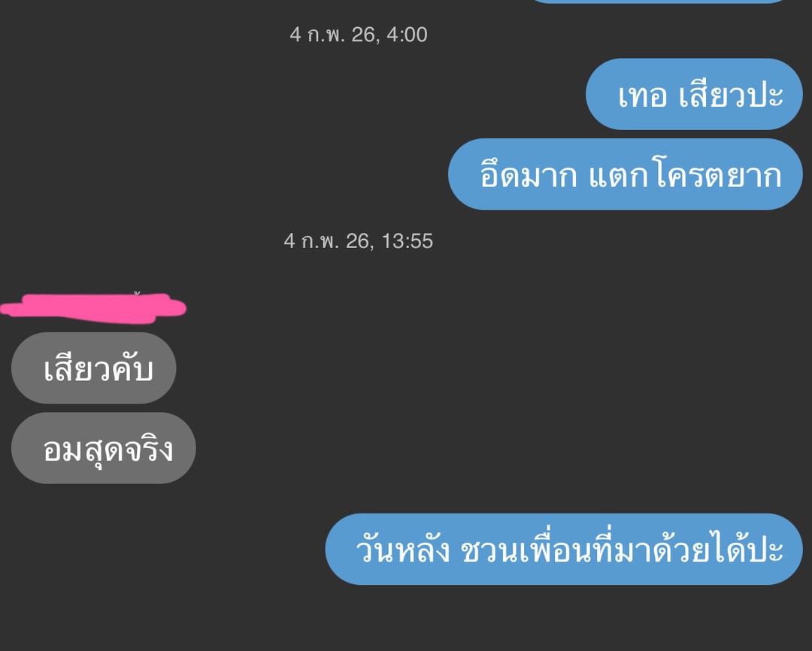Click the word "เสียวปะ" in the first sent bubble
Screen dimensions: 812x651
pos(732,95)
